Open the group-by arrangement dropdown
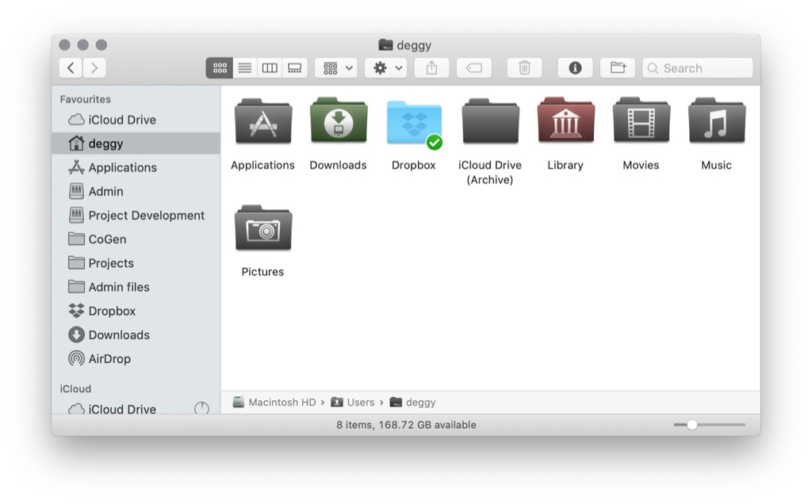Image resolution: width=812 pixels, height=504 pixels. click(336, 68)
